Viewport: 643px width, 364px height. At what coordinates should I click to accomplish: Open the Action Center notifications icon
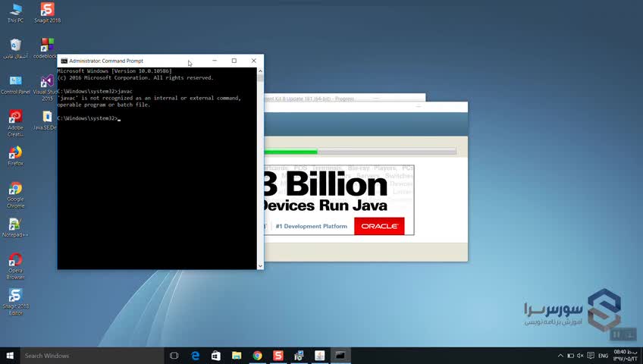(591, 356)
